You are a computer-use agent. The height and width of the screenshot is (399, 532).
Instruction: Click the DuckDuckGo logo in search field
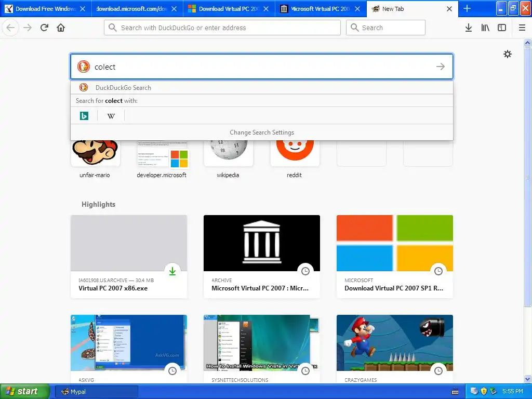click(x=84, y=66)
